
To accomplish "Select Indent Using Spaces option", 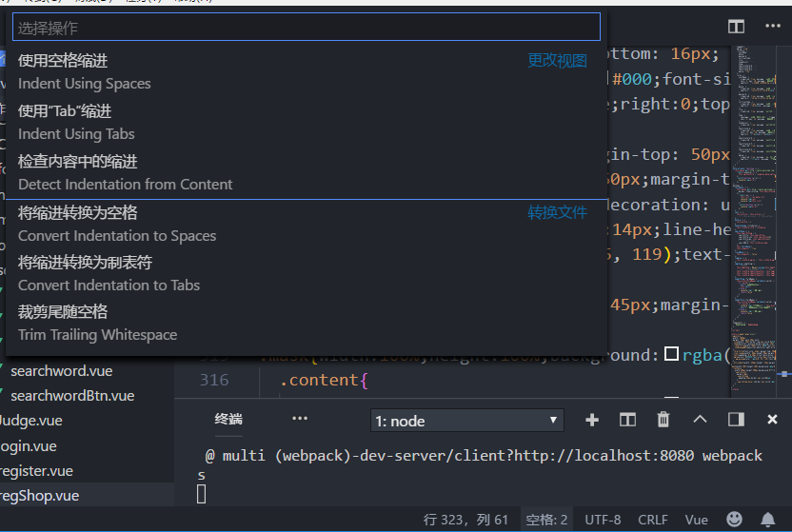I will 307,71.
